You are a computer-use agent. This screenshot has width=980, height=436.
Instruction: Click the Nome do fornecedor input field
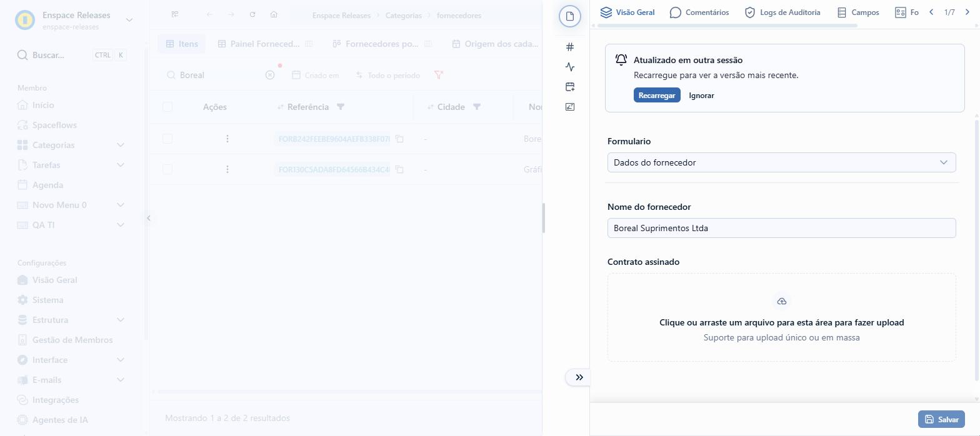pyautogui.click(x=781, y=228)
